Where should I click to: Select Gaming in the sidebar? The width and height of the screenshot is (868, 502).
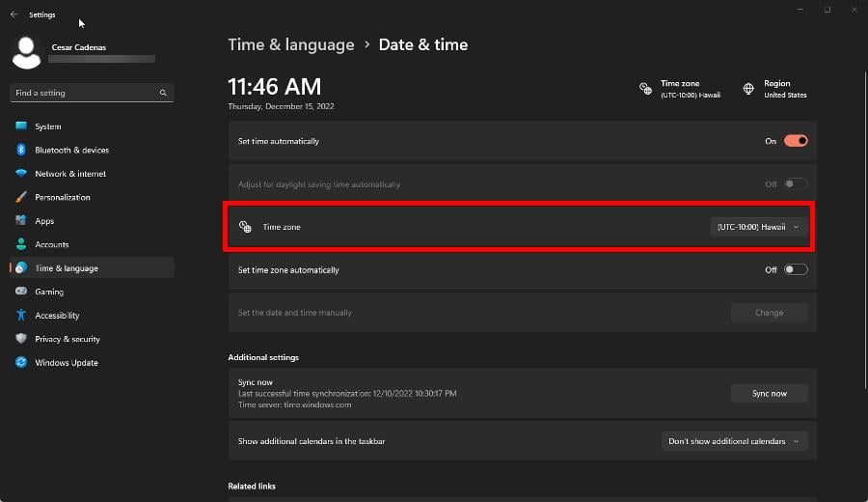point(92,292)
